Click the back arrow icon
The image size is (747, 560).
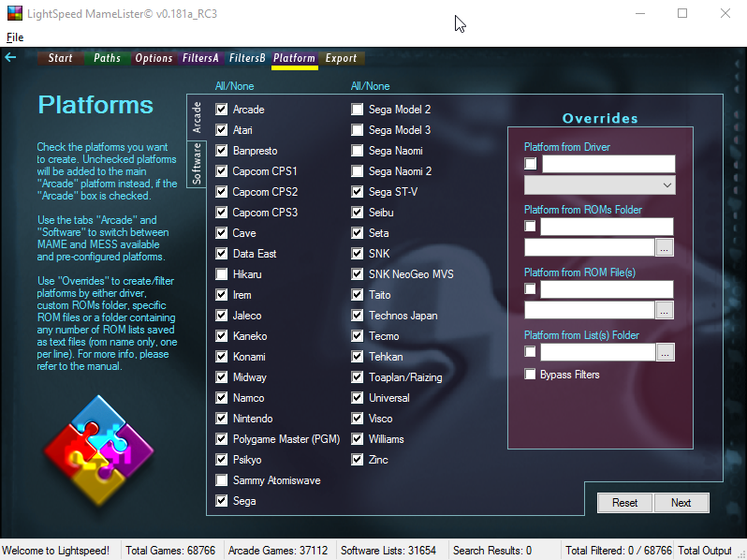pos(10,58)
